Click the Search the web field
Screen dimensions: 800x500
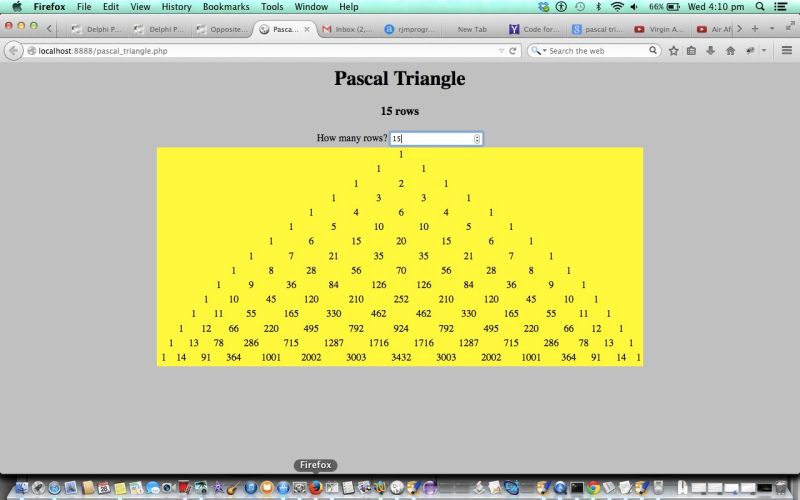(x=594, y=51)
